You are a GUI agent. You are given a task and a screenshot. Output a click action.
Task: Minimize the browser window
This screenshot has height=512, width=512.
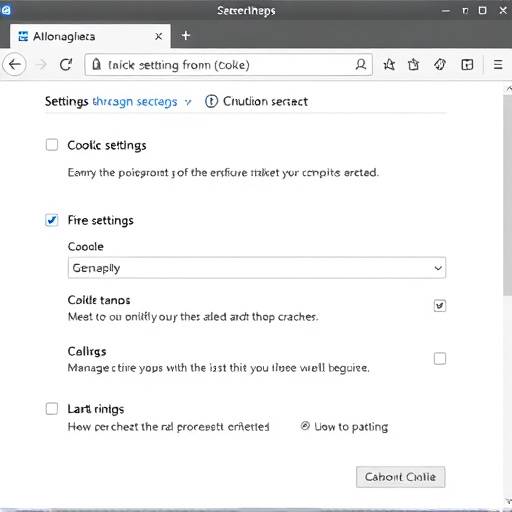coord(445,11)
